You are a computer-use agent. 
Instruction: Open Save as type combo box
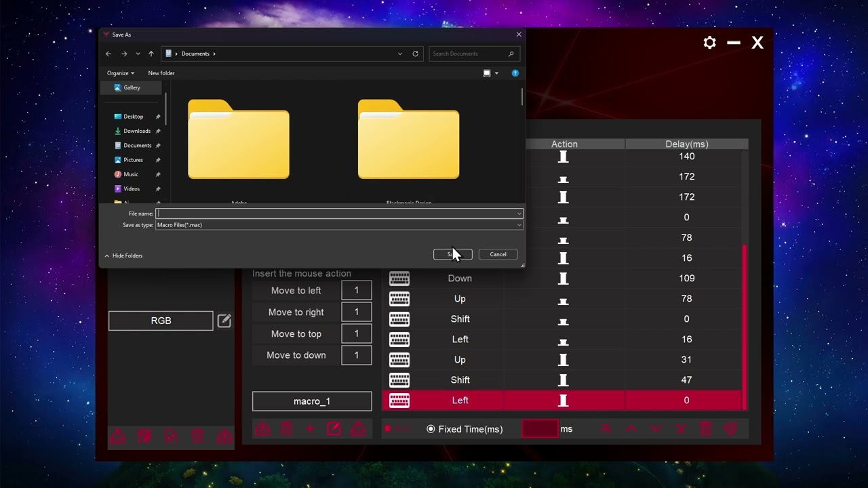(x=339, y=225)
